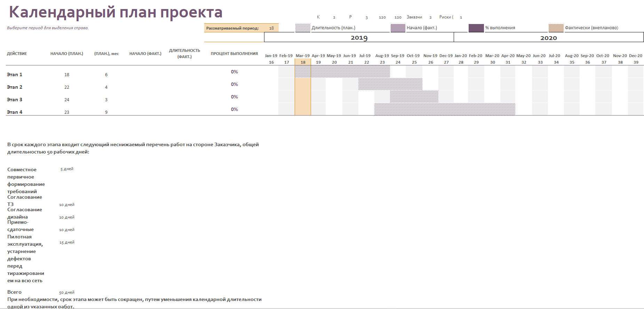Select the Этап 4 row label

point(15,112)
